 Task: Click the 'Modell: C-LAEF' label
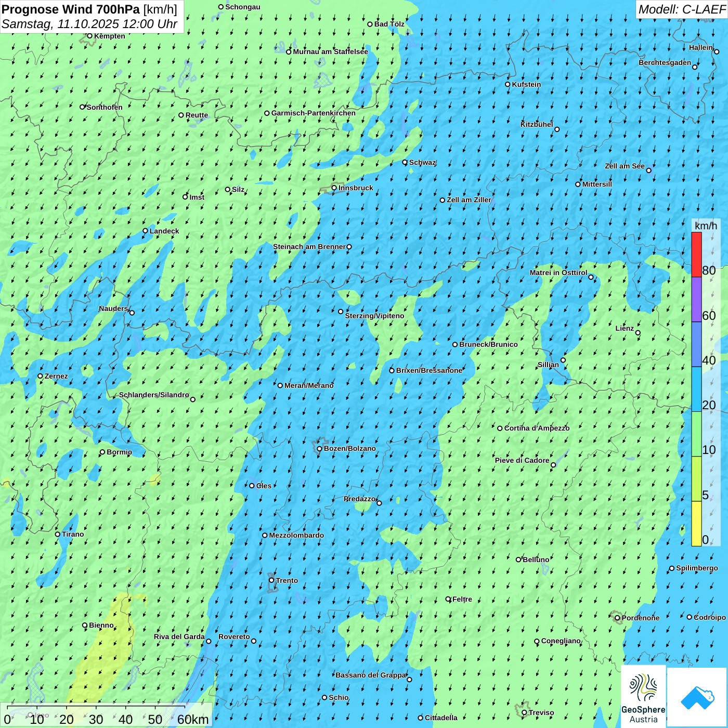[x=682, y=9]
